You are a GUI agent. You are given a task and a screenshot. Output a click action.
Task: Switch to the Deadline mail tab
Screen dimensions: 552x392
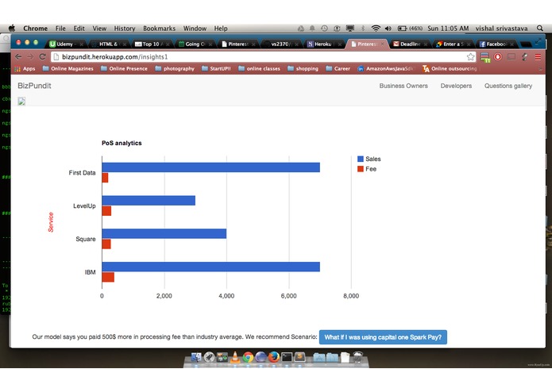click(x=409, y=44)
